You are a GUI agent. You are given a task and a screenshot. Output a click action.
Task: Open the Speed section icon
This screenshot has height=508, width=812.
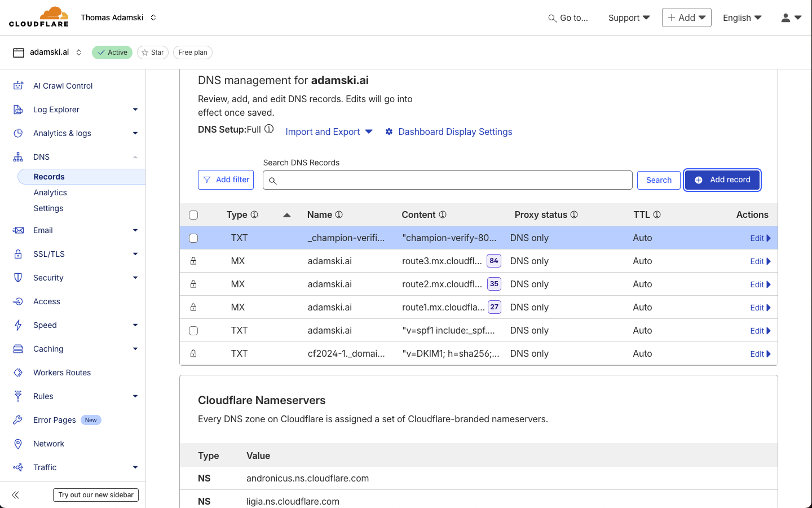click(x=17, y=325)
